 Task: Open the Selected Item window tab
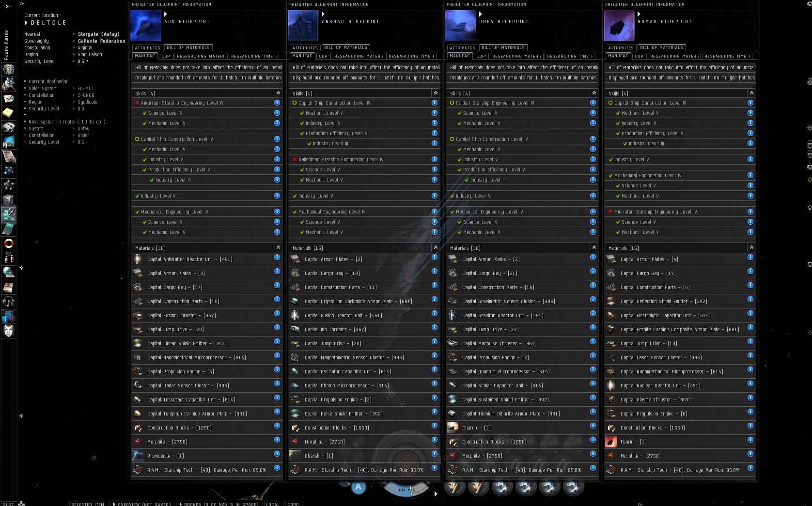[x=88, y=504]
